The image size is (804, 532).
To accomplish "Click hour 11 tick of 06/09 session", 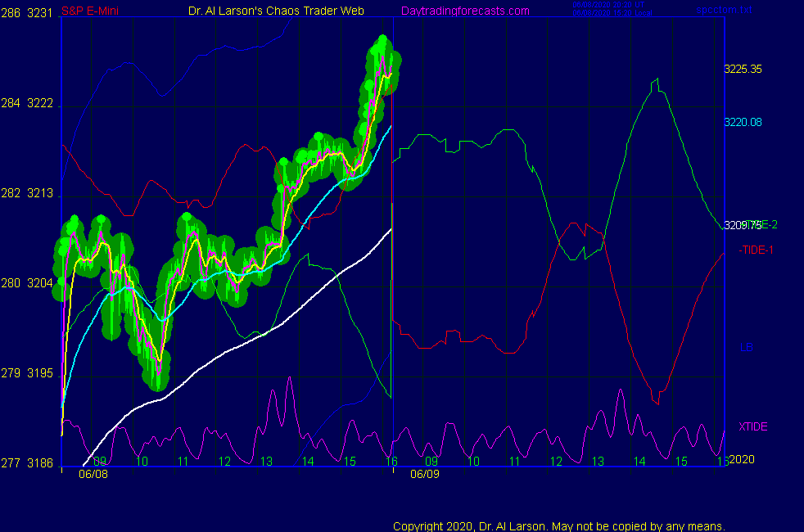I will (x=515, y=462).
